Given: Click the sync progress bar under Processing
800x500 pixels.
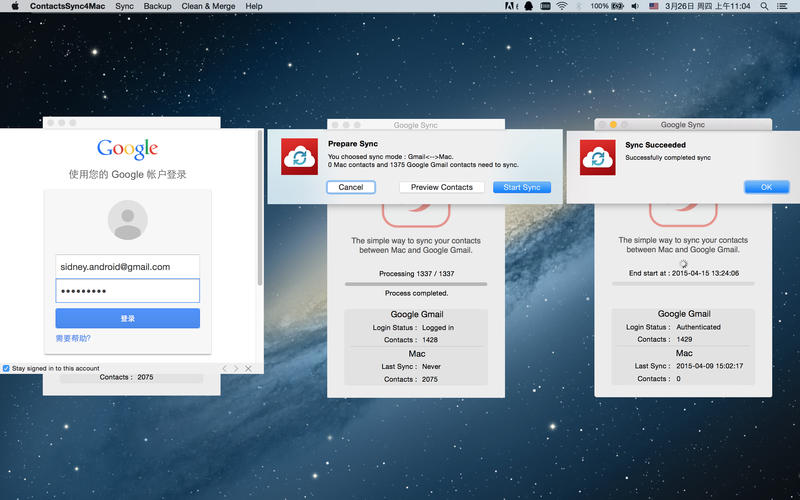Looking at the screenshot, I should [415, 284].
